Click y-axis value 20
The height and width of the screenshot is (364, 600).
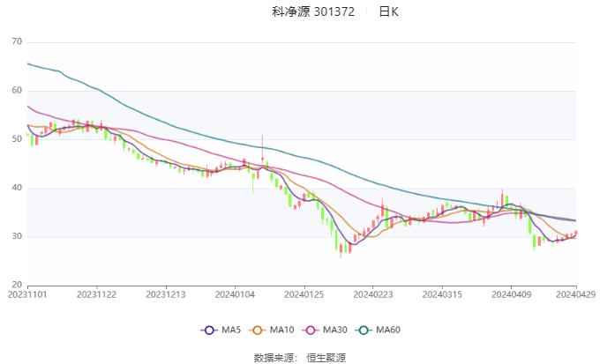coord(17,285)
